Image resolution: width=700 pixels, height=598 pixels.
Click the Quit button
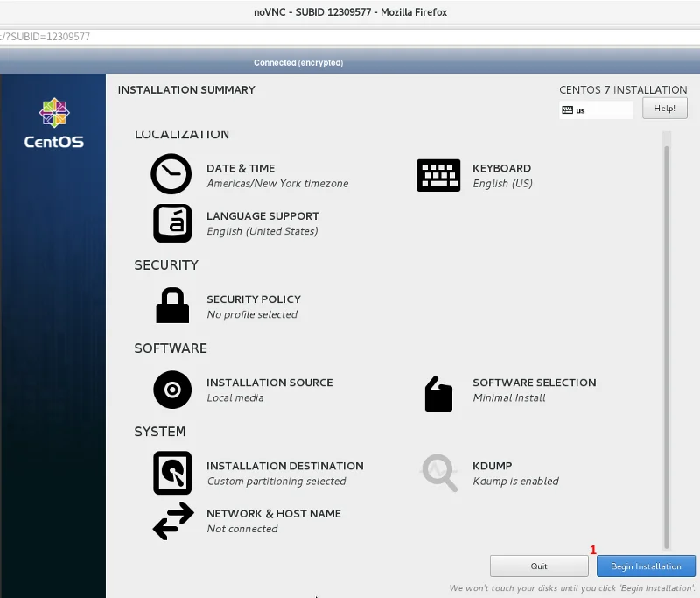coord(539,566)
